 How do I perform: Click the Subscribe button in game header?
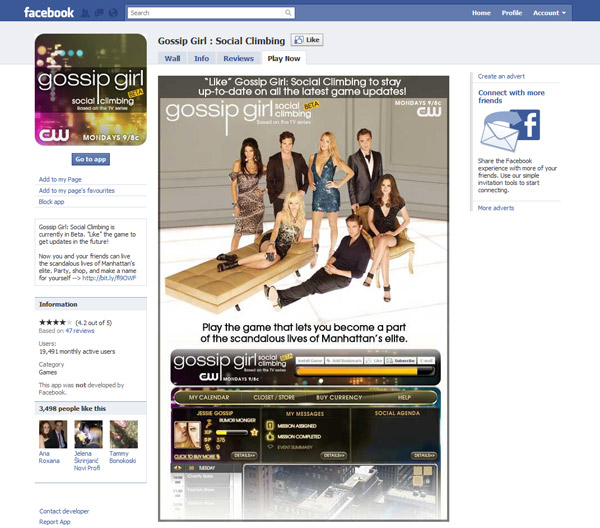(400, 360)
